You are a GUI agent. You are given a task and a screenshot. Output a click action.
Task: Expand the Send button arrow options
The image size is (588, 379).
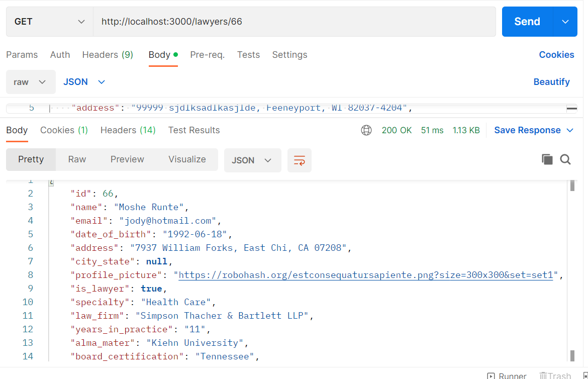[565, 22]
